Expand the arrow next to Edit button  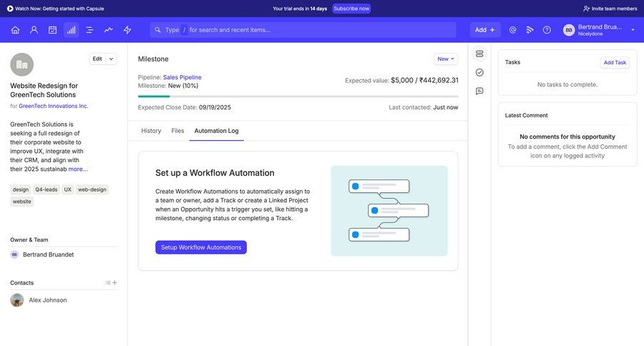[x=112, y=59]
